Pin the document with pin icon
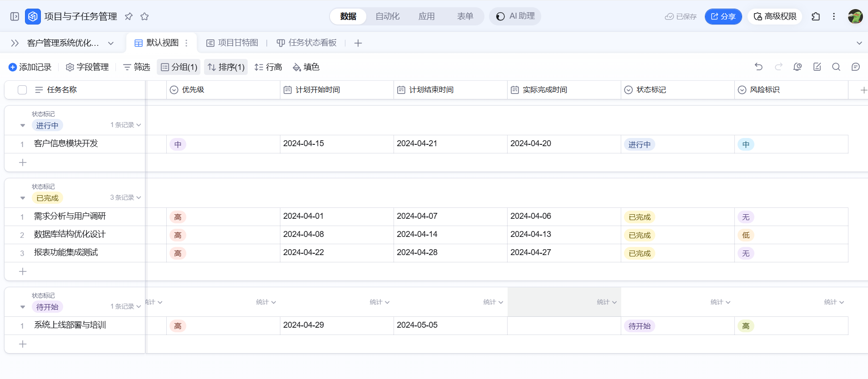868x379 pixels. [129, 16]
